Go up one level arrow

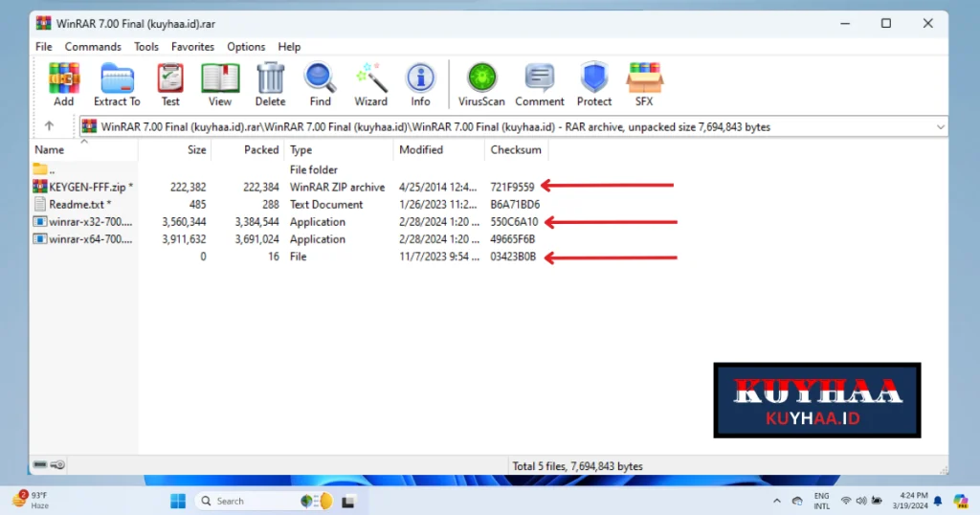point(49,126)
